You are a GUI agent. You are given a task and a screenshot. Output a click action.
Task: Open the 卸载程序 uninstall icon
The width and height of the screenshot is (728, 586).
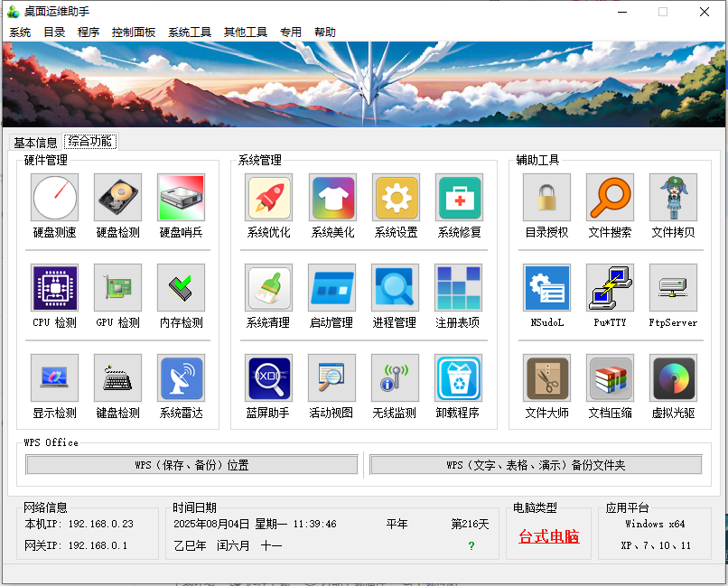[459, 378]
